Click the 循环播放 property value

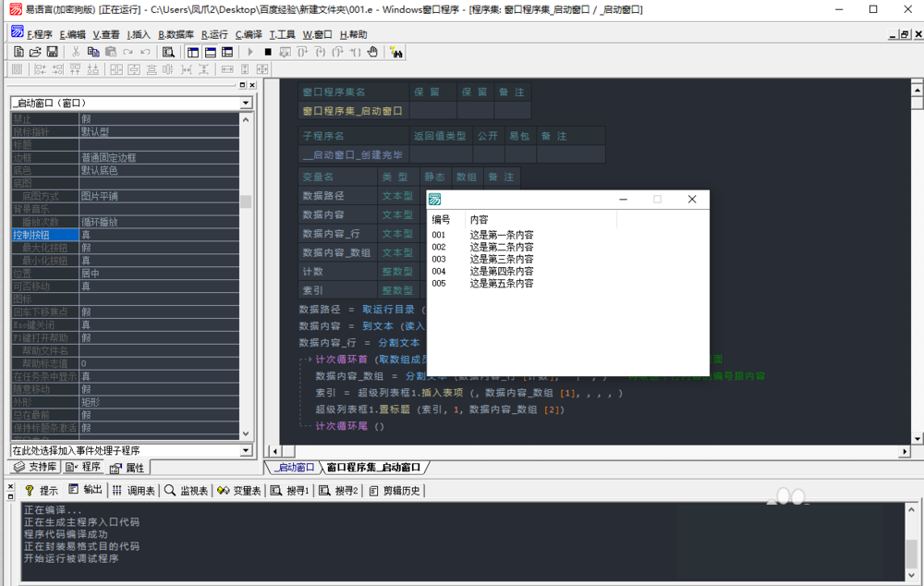pos(159,222)
